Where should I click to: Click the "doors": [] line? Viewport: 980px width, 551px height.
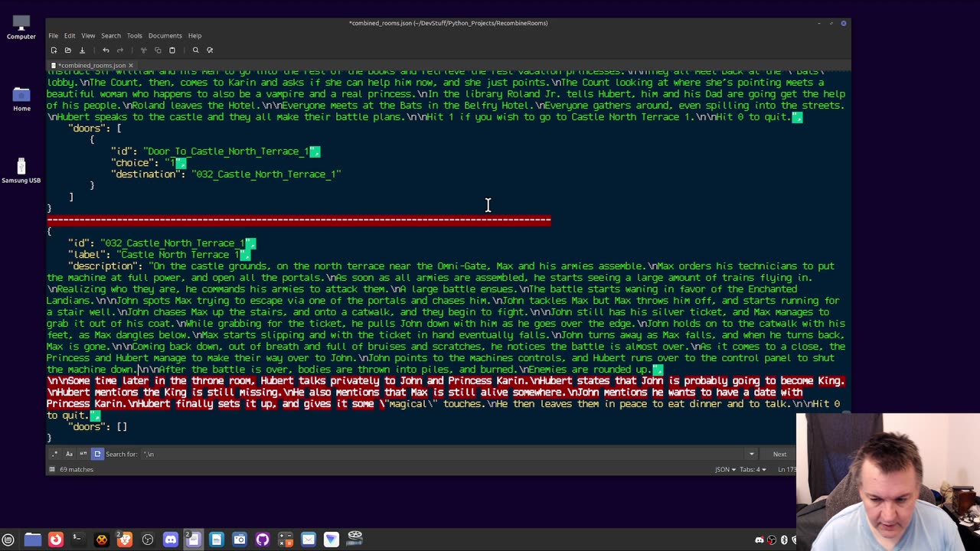point(97,427)
